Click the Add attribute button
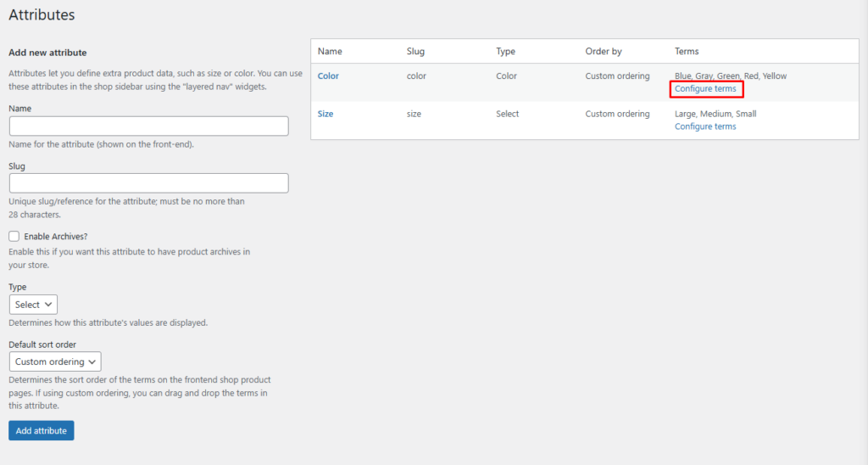This screenshot has height=465, width=868. [41, 431]
